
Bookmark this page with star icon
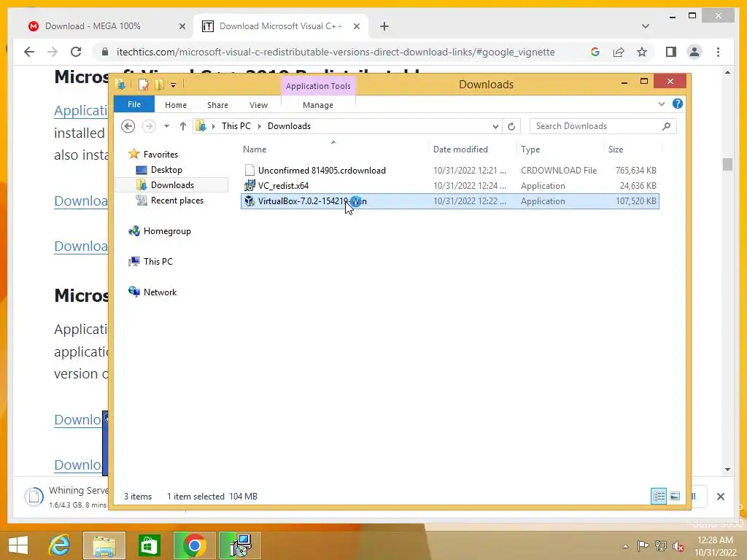(642, 52)
